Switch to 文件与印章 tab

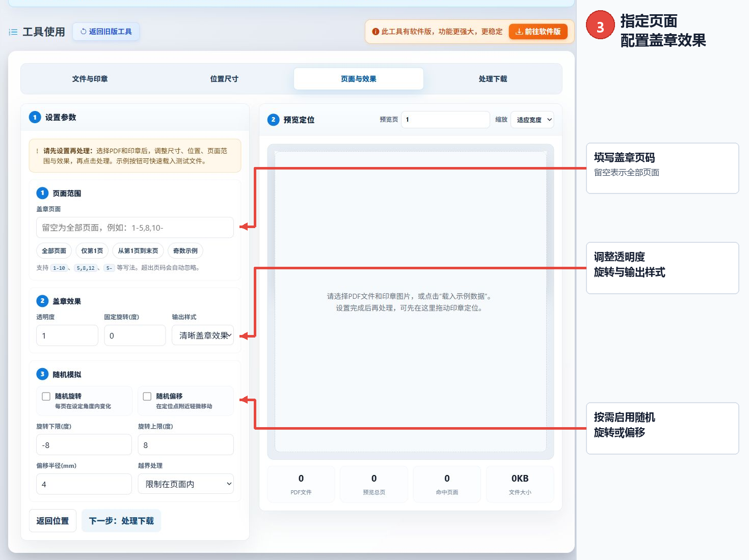pyautogui.click(x=90, y=79)
